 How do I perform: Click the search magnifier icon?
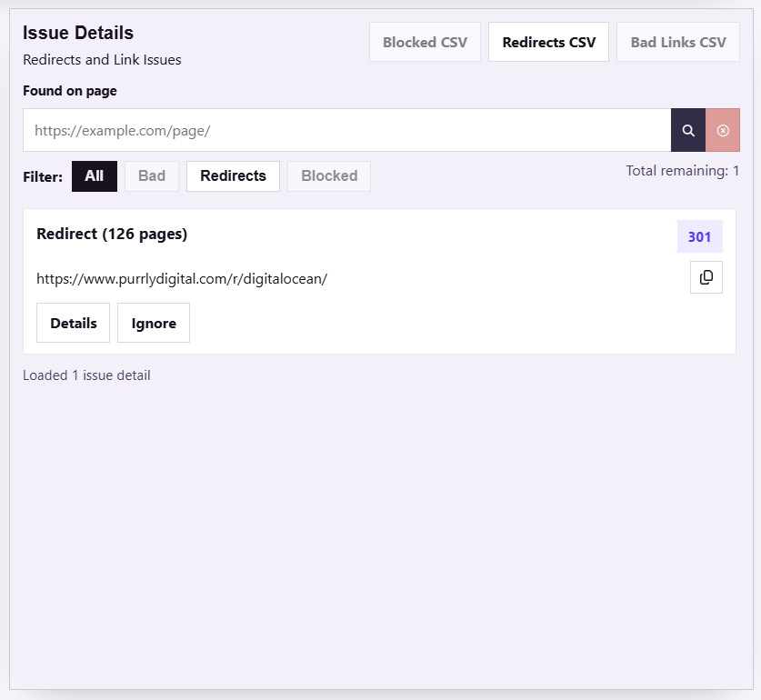(687, 130)
